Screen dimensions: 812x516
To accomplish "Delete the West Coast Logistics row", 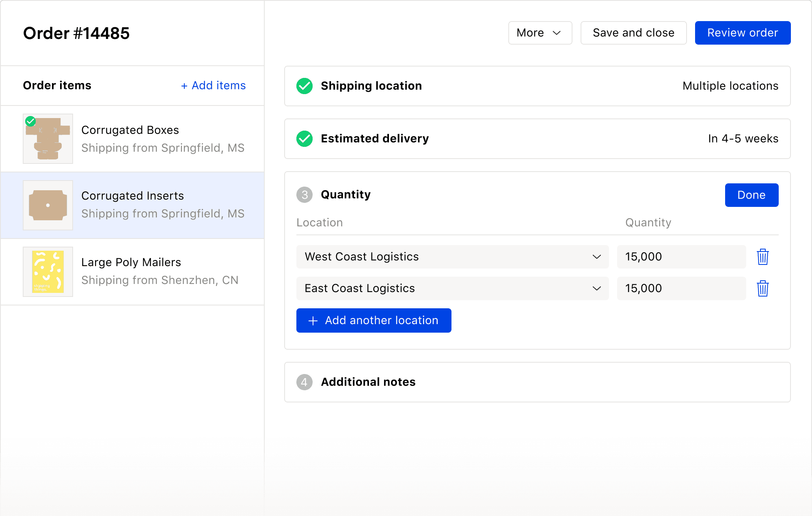I will (762, 257).
